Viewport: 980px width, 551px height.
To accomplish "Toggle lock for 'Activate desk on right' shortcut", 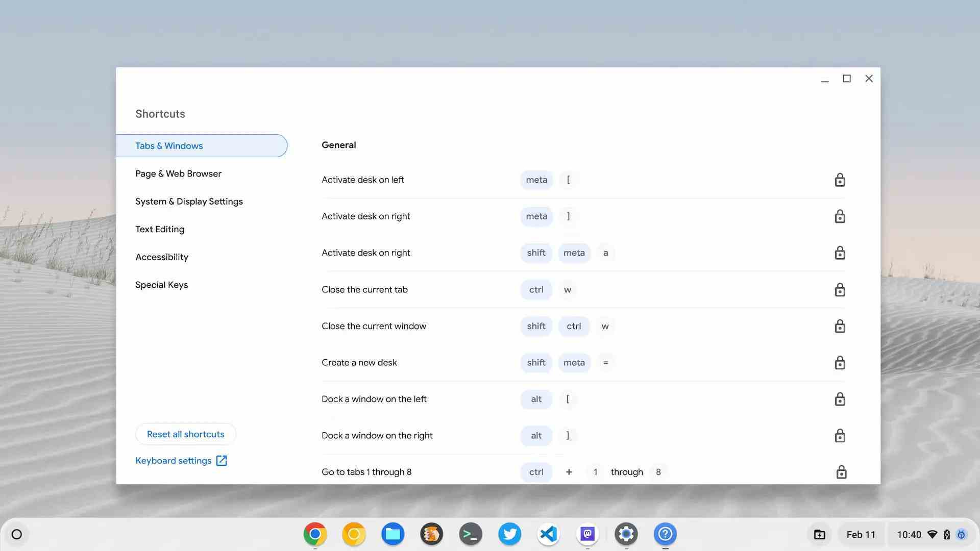I will click(839, 216).
